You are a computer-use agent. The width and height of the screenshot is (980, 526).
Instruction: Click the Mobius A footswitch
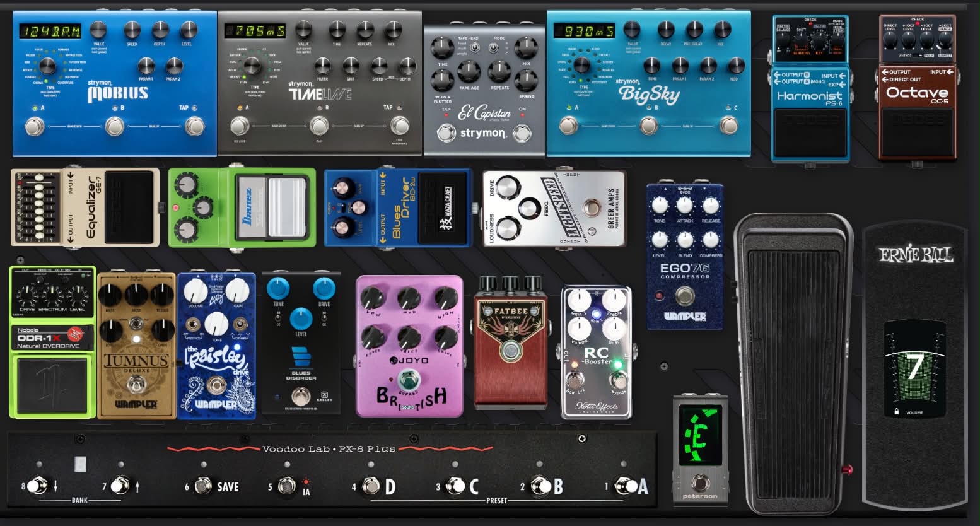pyautogui.click(x=33, y=127)
